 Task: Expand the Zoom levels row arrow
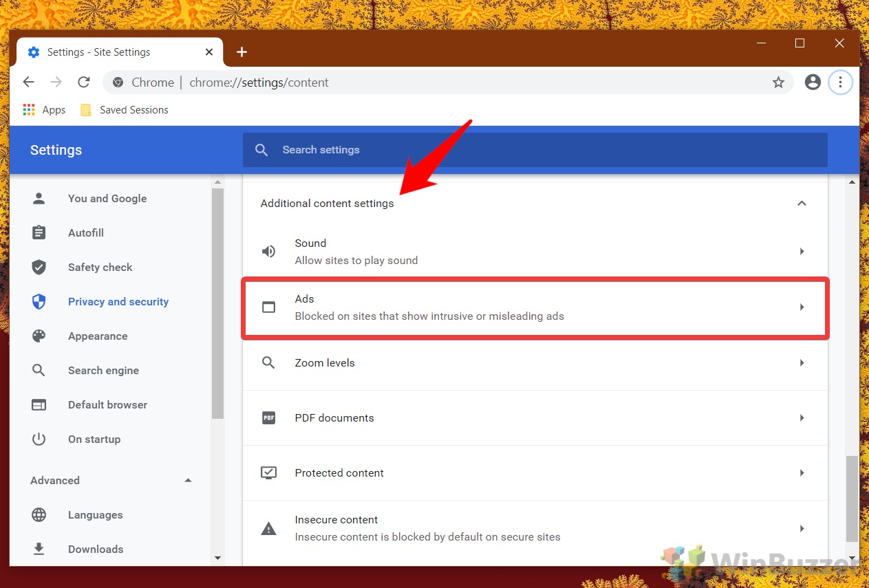point(802,362)
